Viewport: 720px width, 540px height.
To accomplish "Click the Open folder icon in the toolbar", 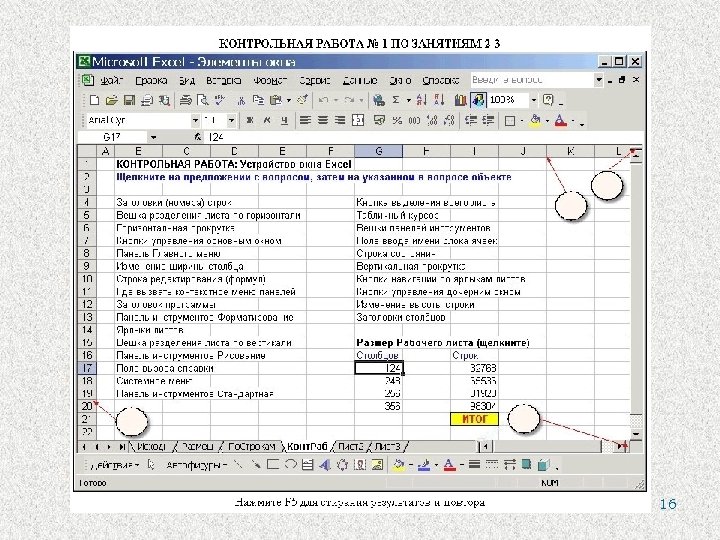I will tap(112, 100).
